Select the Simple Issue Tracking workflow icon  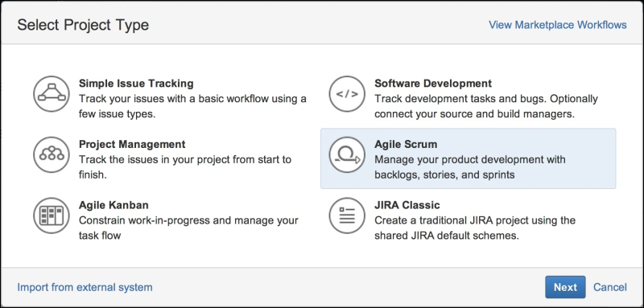click(52, 94)
